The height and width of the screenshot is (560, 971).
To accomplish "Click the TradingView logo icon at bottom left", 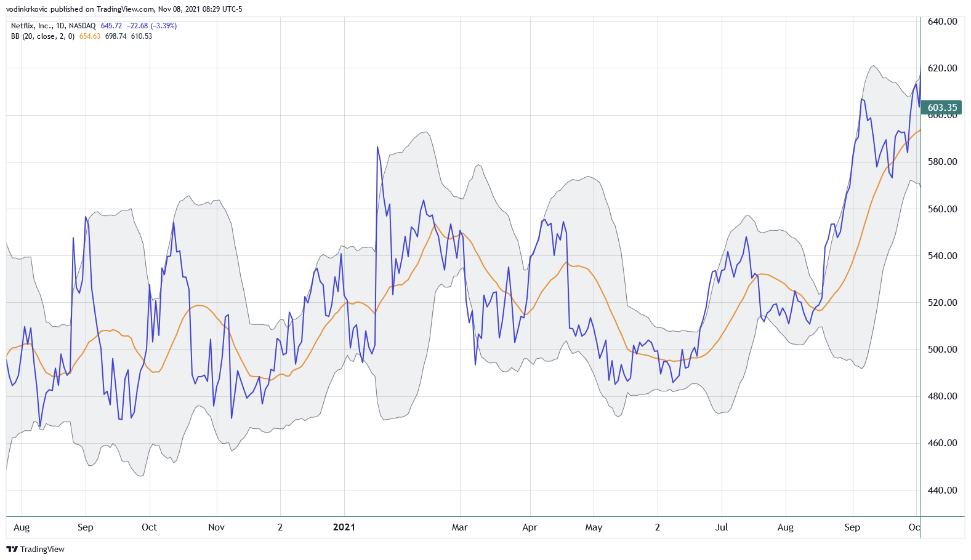I will coord(12,549).
